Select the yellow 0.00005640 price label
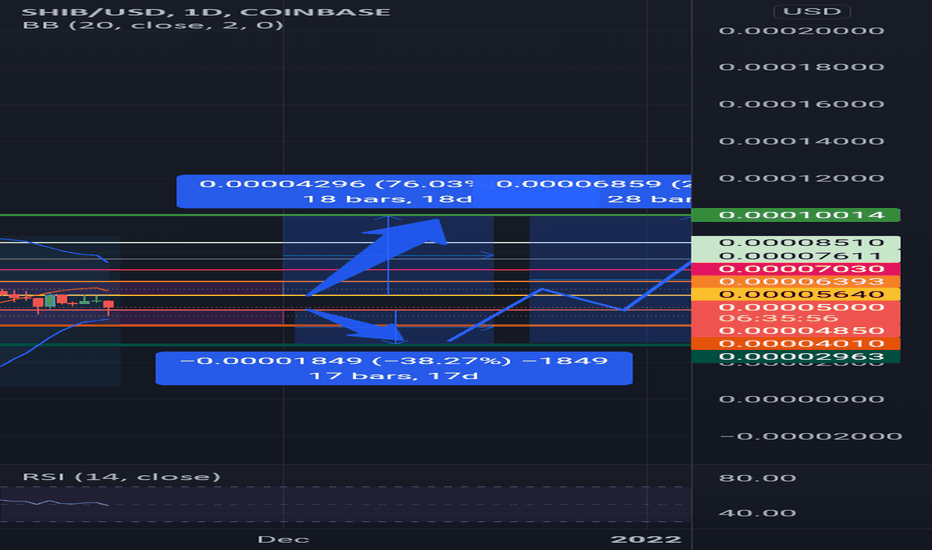Image resolution: width=932 pixels, height=550 pixels. (x=796, y=294)
